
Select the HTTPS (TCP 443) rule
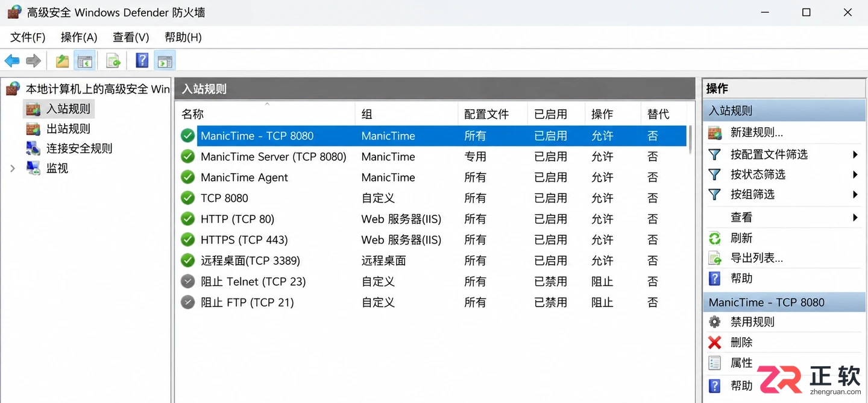[x=244, y=240]
